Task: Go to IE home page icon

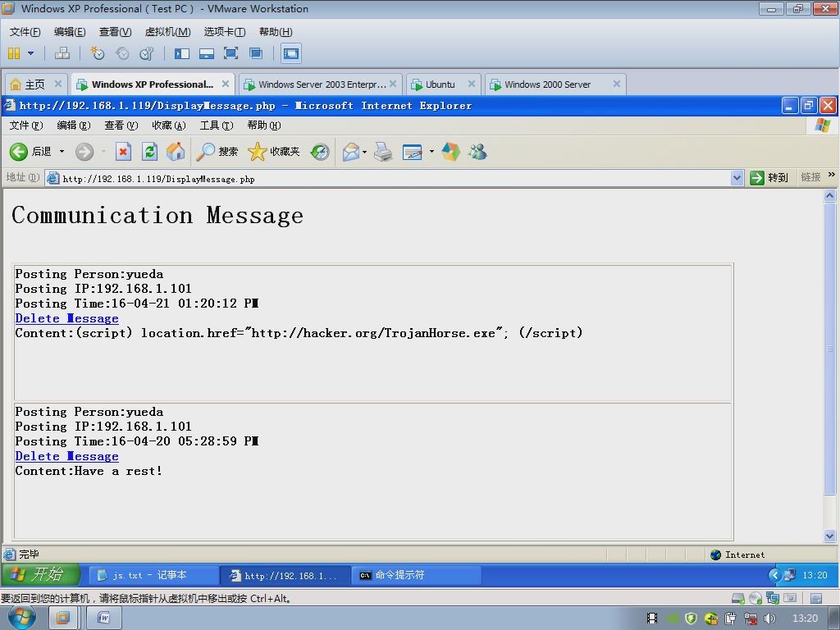Action: pos(176,152)
